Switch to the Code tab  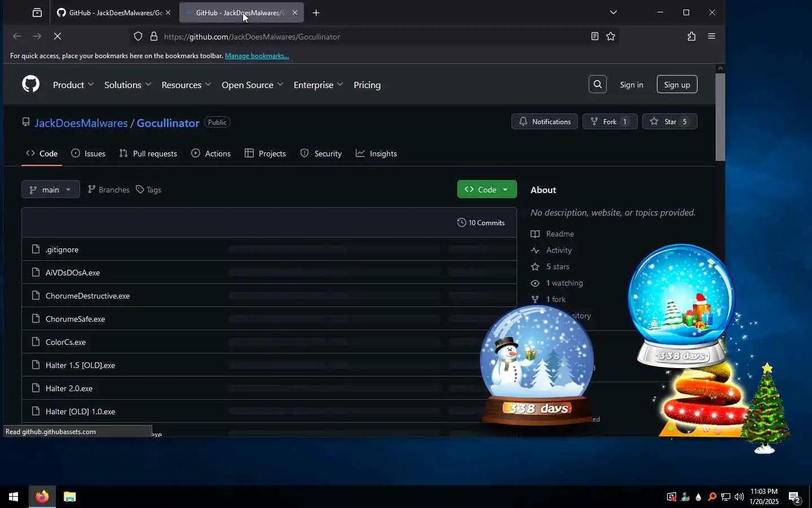(x=42, y=154)
